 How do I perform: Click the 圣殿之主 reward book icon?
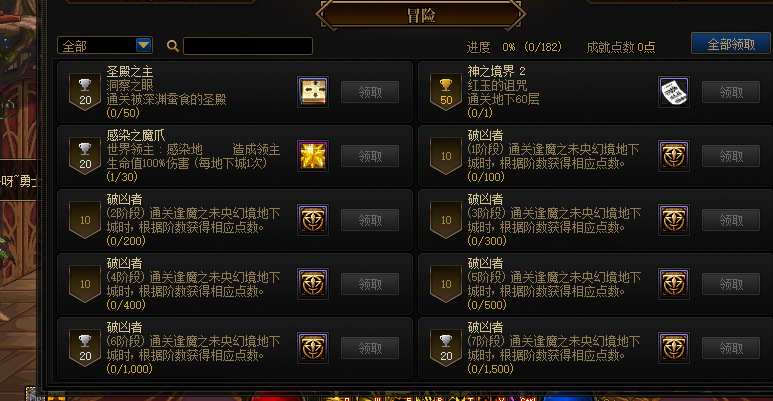point(313,92)
